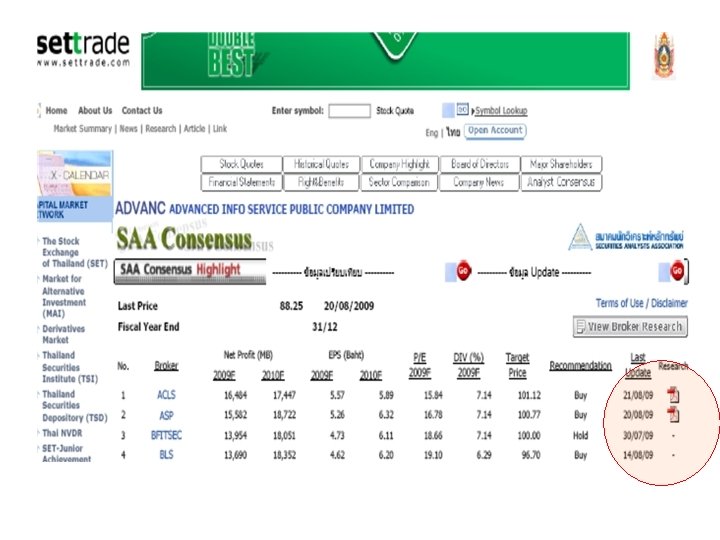
Task: Open the settrade logo homepage
Action: (x=83, y=50)
